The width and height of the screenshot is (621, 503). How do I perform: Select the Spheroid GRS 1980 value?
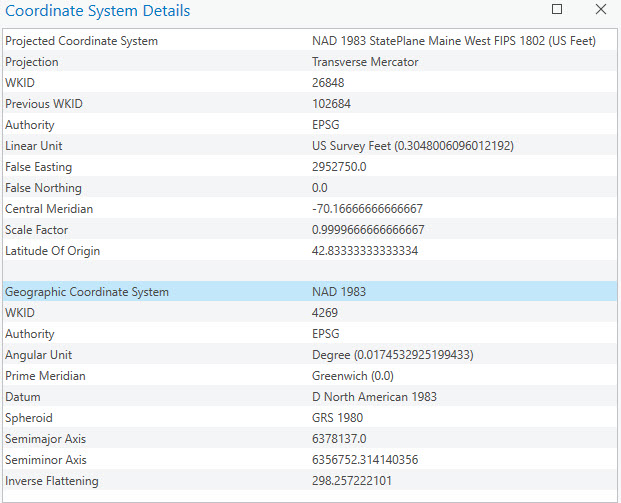337,418
